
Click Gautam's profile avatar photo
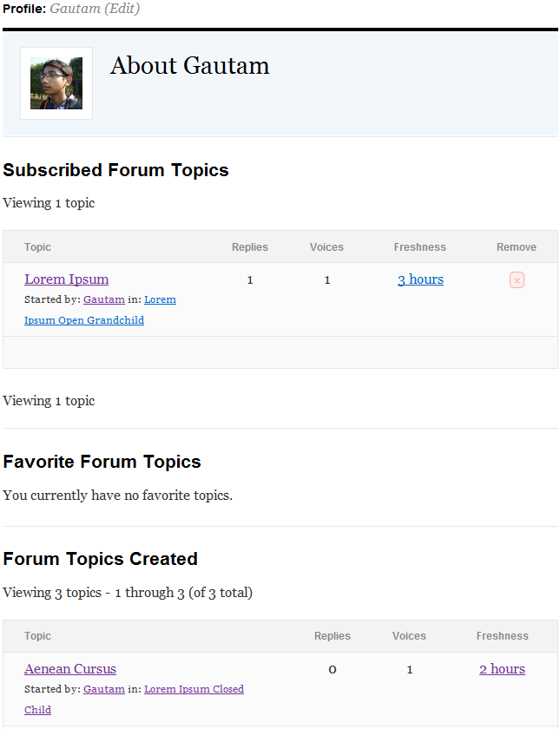[56, 83]
